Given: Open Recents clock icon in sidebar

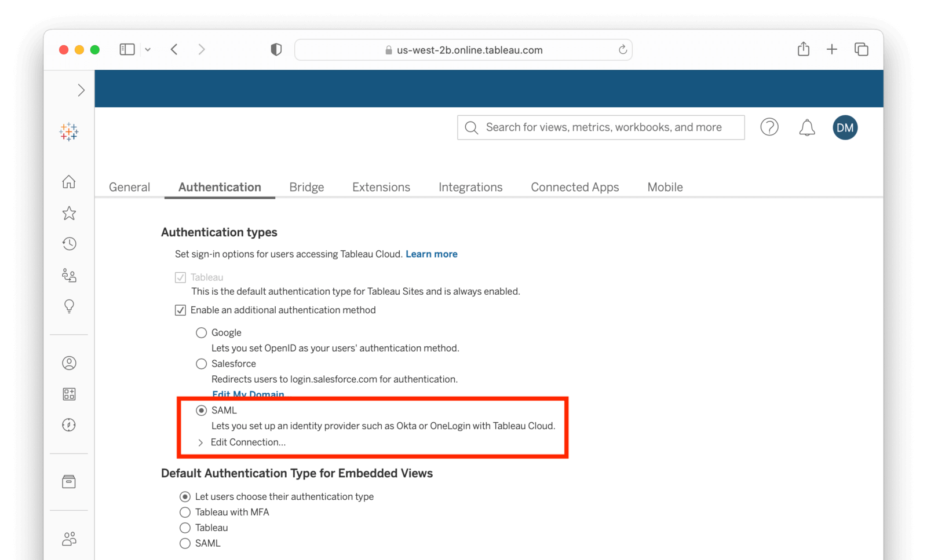Looking at the screenshot, I should pyautogui.click(x=69, y=244).
